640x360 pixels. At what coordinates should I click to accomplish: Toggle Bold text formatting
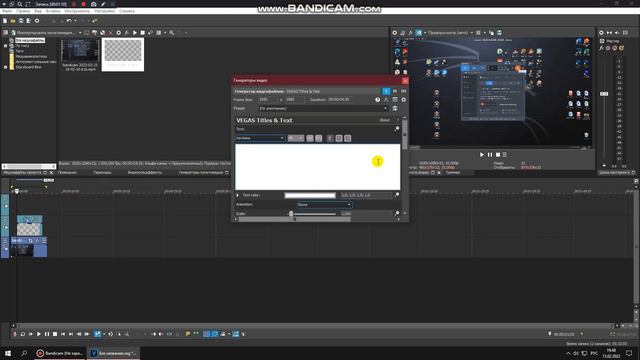pos(310,138)
